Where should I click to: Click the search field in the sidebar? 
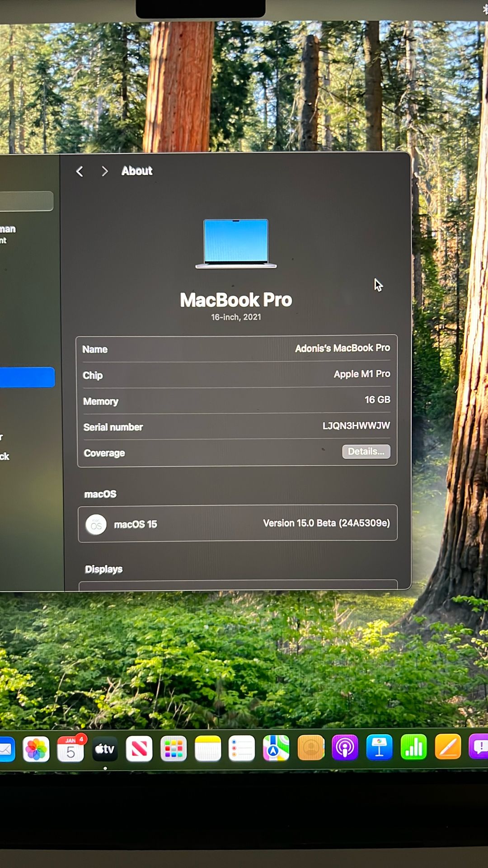[x=26, y=201]
